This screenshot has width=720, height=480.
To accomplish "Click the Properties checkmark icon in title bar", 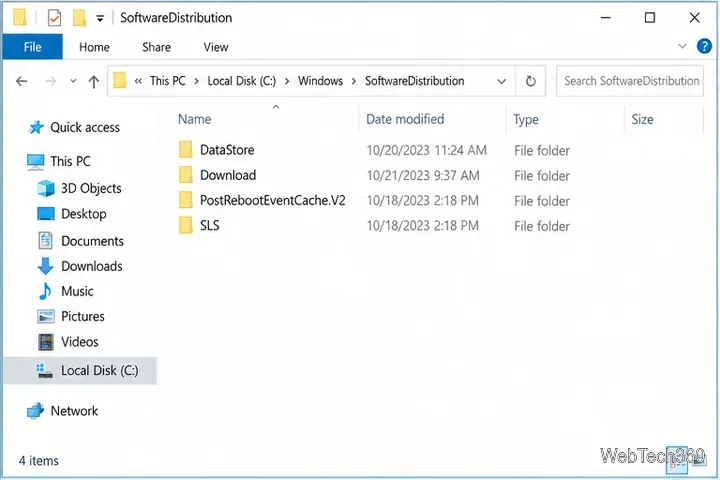I will (x=54, y=18).
